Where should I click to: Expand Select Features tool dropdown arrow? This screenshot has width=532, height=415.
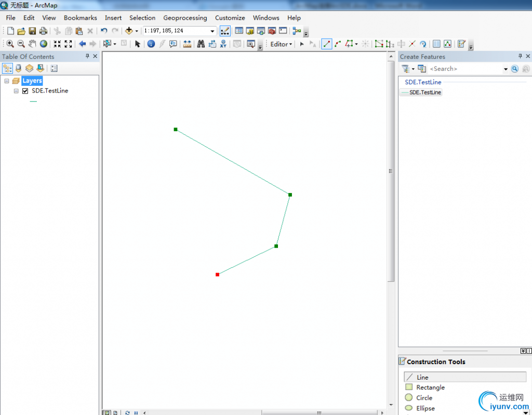(115, 44)
